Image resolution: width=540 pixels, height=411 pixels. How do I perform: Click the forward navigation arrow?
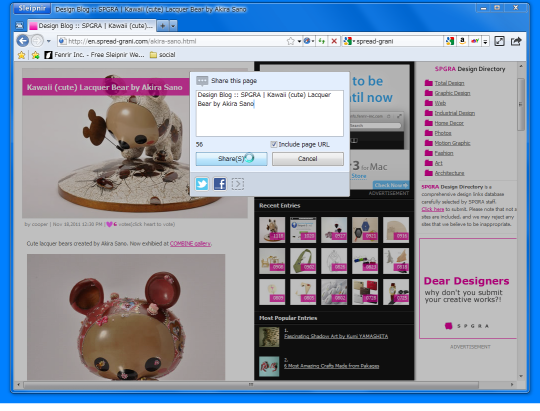pos(37,41)
